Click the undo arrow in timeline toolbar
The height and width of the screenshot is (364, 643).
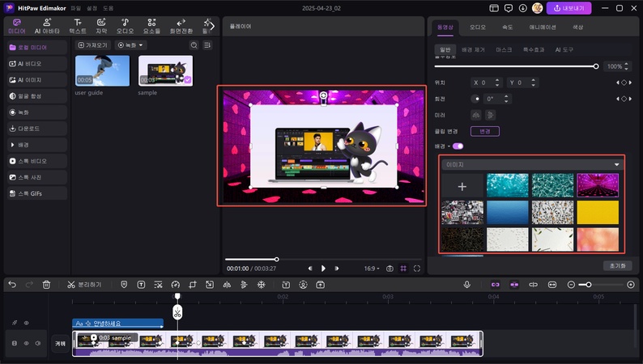tap(12, 285)
